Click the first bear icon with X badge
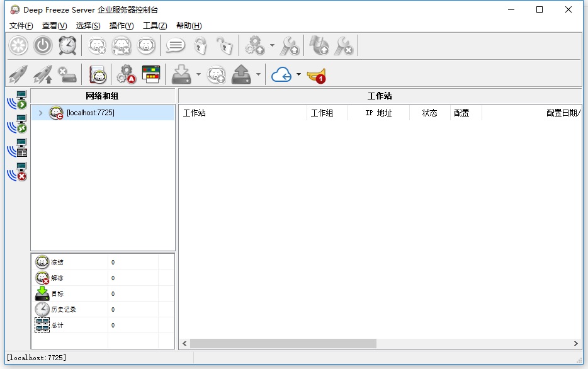Image resolution: width=588 pixels, height=369 pixels. [97, 45]
